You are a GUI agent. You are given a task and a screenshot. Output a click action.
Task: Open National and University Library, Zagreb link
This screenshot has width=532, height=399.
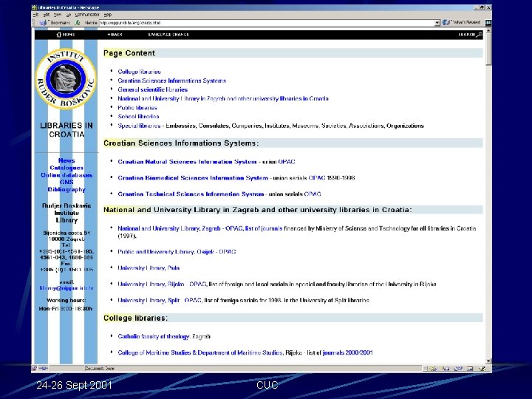coord(169,228)
